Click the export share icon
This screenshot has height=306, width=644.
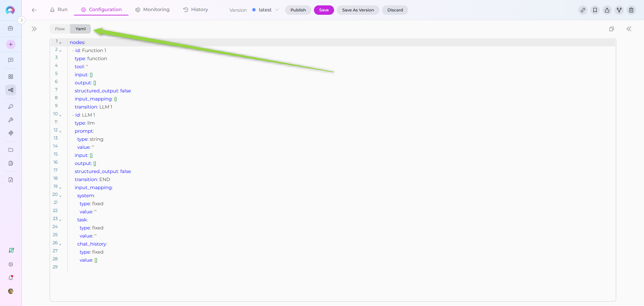tap(607, 10)
